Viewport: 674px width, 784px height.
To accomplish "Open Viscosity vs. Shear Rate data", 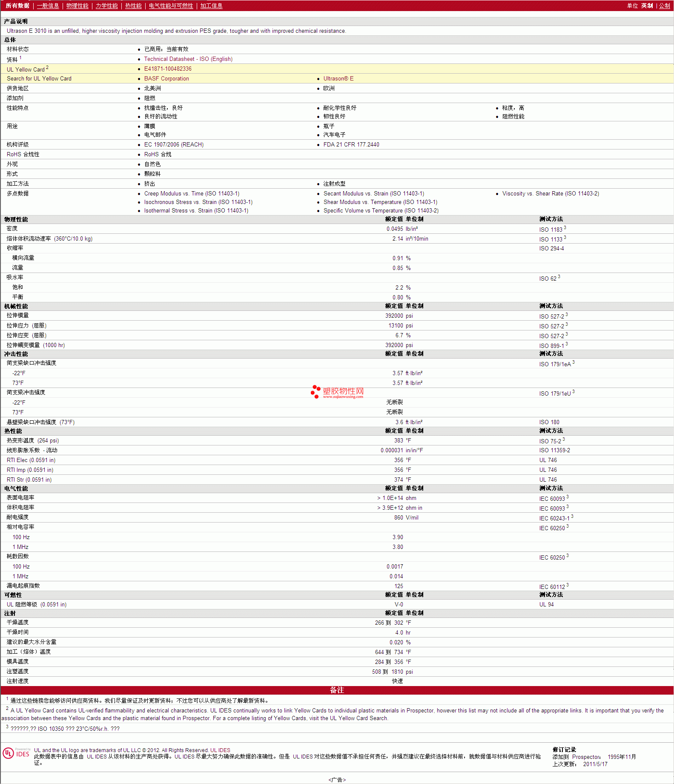I will tap(551, 193).
